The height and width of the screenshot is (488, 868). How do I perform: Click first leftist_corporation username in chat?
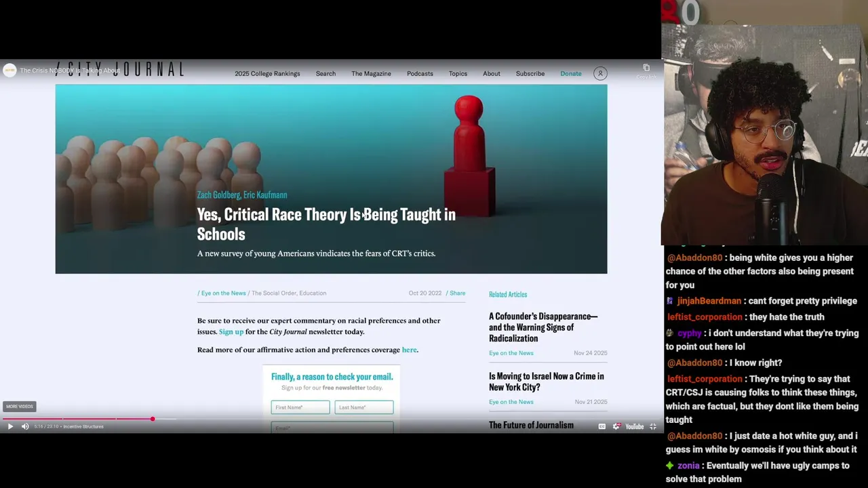point(705,317)
